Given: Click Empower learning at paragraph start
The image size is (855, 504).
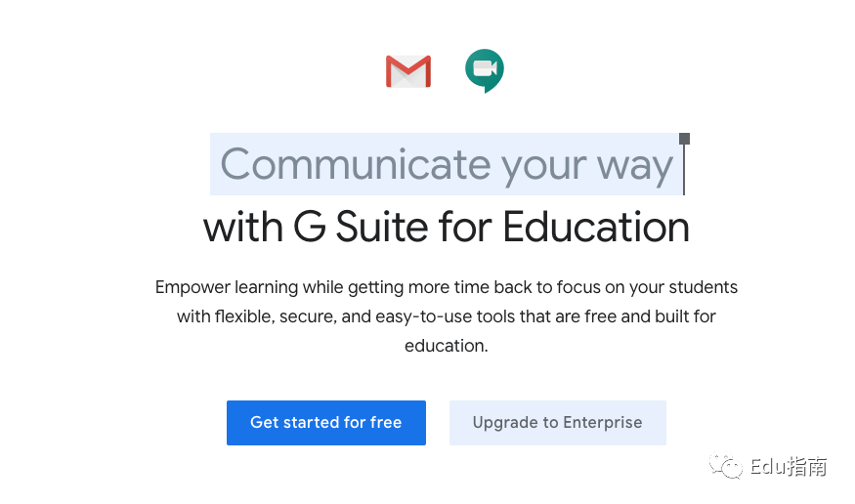Looking at the screenshot, I should [x=227, y=287].
